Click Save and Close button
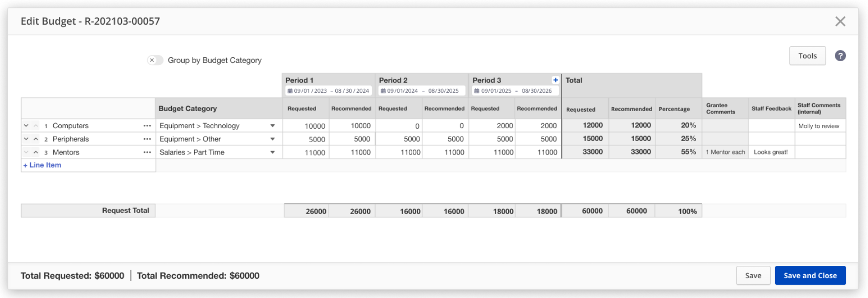 tap(810, 275)
